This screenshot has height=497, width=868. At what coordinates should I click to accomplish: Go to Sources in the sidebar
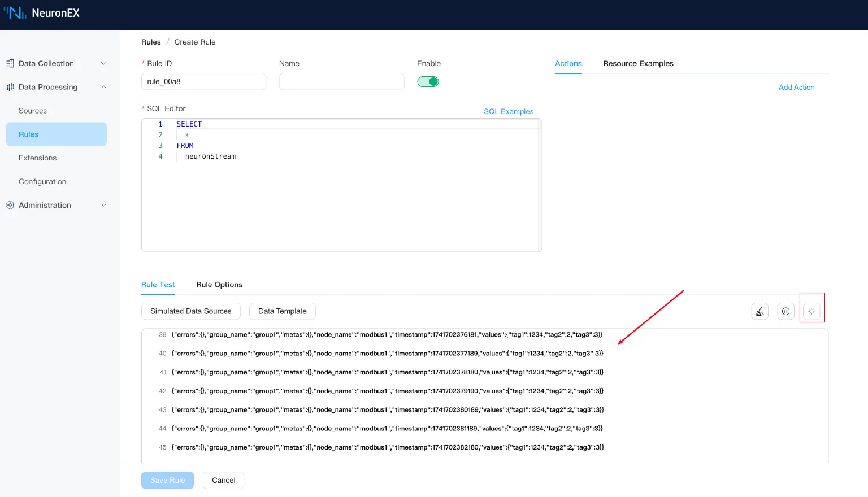coord(33,111)
